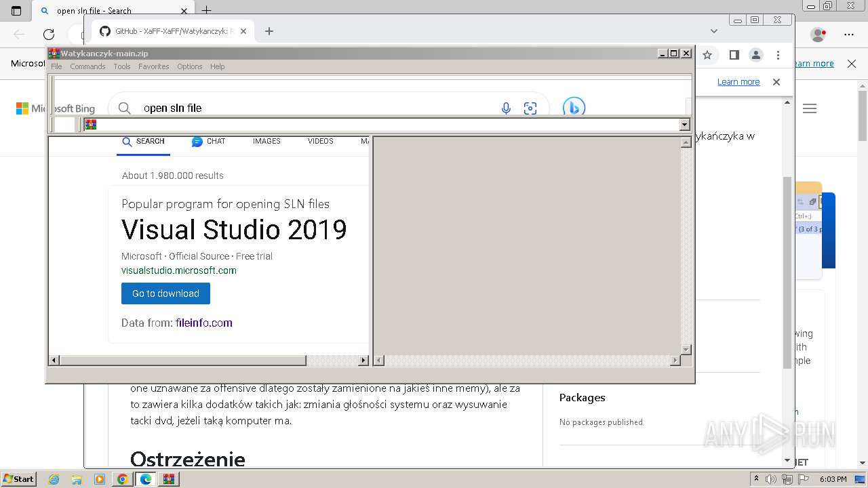868x488 pixels.
Task: Bookmark this page with Chrome's star icon
Action: coord(707,55)
